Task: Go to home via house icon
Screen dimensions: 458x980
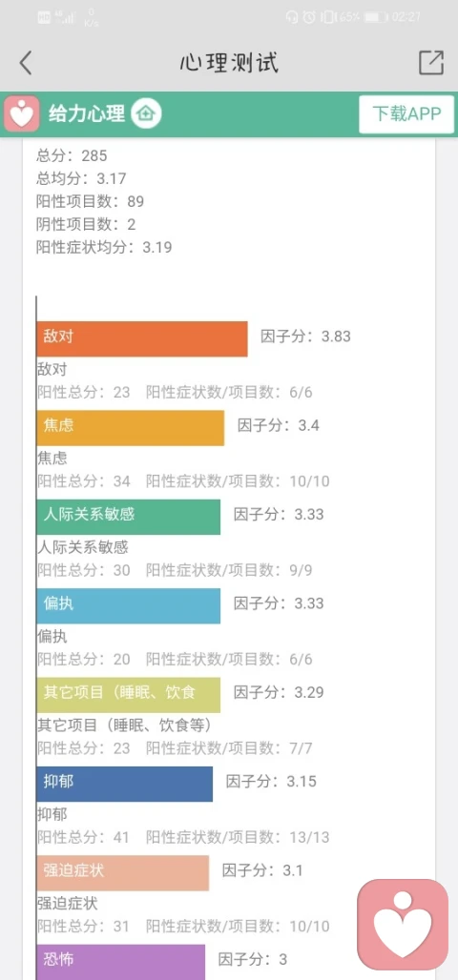Action: pos(146,113)
